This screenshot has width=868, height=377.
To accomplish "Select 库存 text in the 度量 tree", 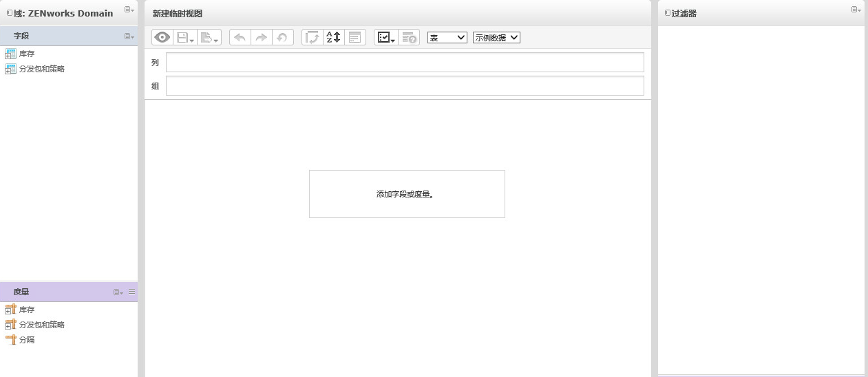I will 27,310.
